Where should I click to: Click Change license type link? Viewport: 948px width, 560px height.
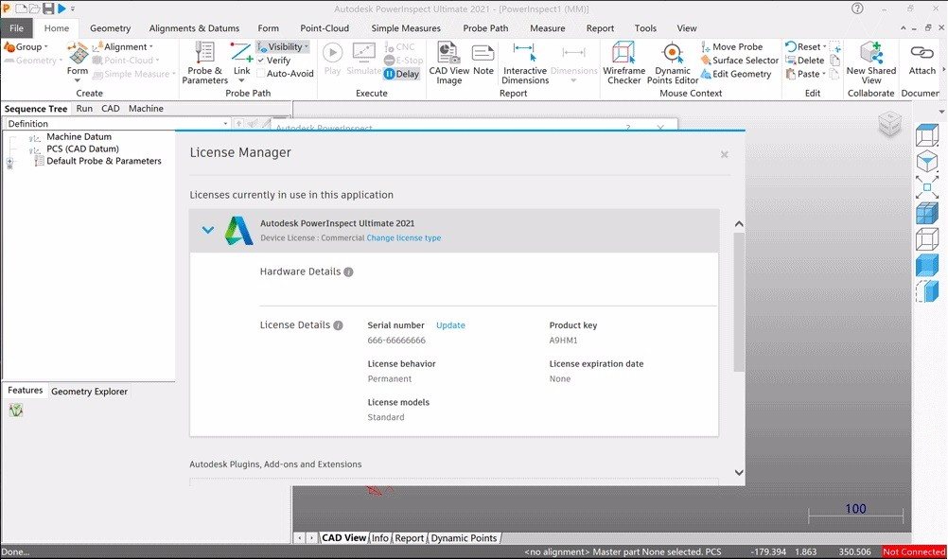(x=404, y=237)
